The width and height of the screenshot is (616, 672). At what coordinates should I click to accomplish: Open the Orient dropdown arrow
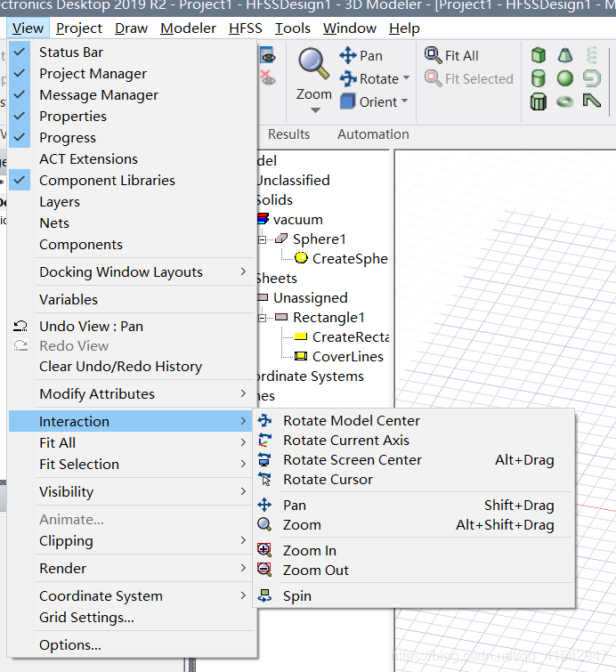coord(404,101)
